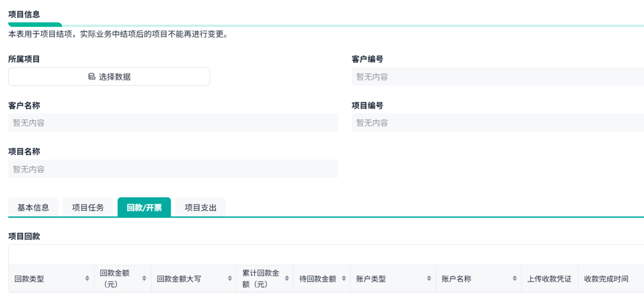Click the 客户编号 input field
Viewport: 644px width, 298px height.
497,77
